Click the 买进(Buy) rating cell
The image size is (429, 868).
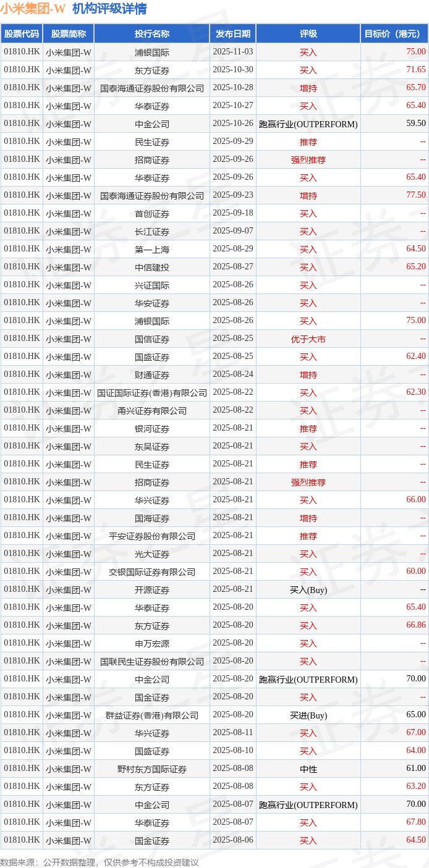click(x=308, y=715)
